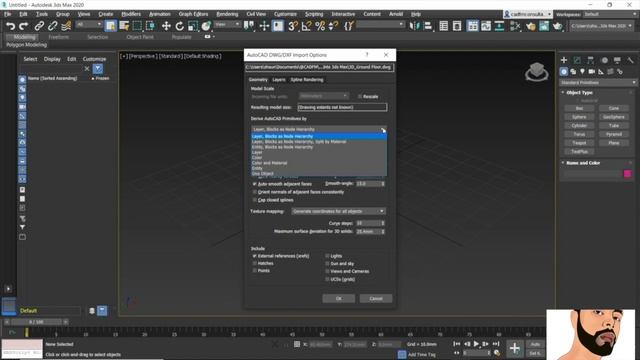640x360 pixels.
Task: Switch to the Spline Rendering tab
Action: coord(307,80)
